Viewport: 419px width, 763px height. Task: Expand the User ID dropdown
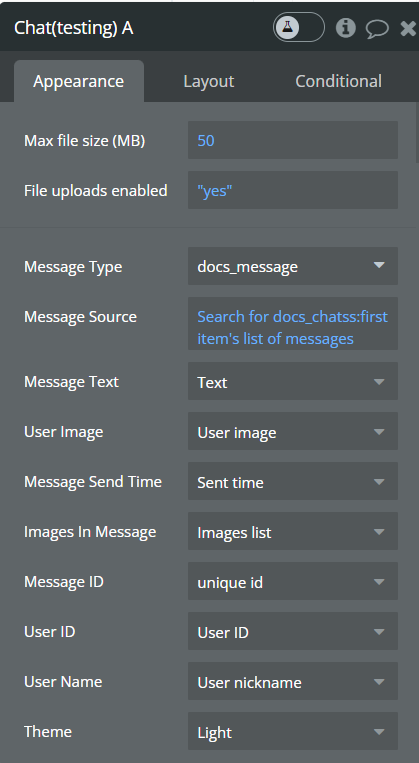pyautogui.click(x=293, y=632)
